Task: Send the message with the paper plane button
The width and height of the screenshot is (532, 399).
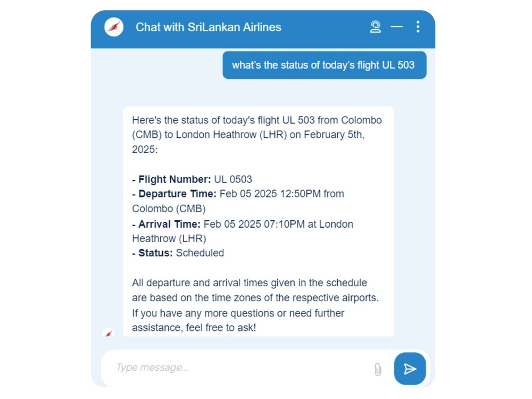Action: [410, 369]
